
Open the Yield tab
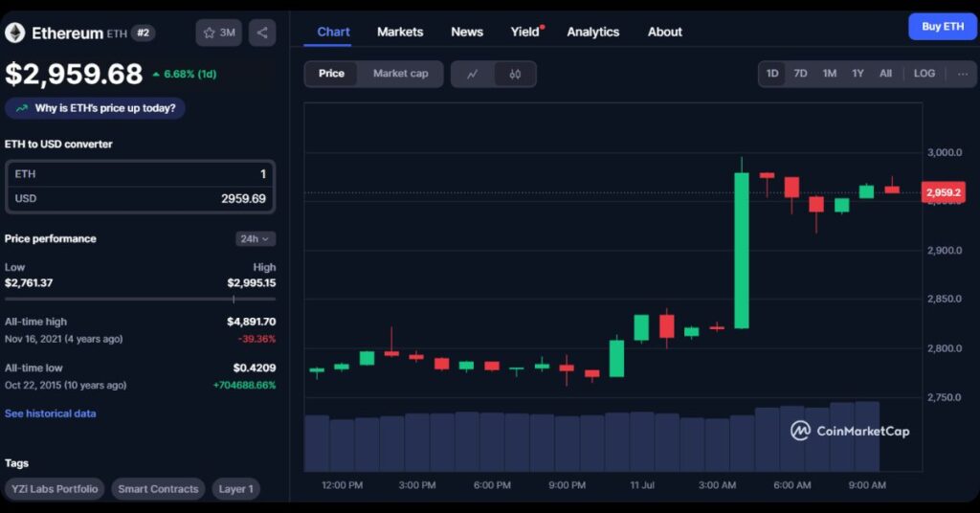(525, 32)
